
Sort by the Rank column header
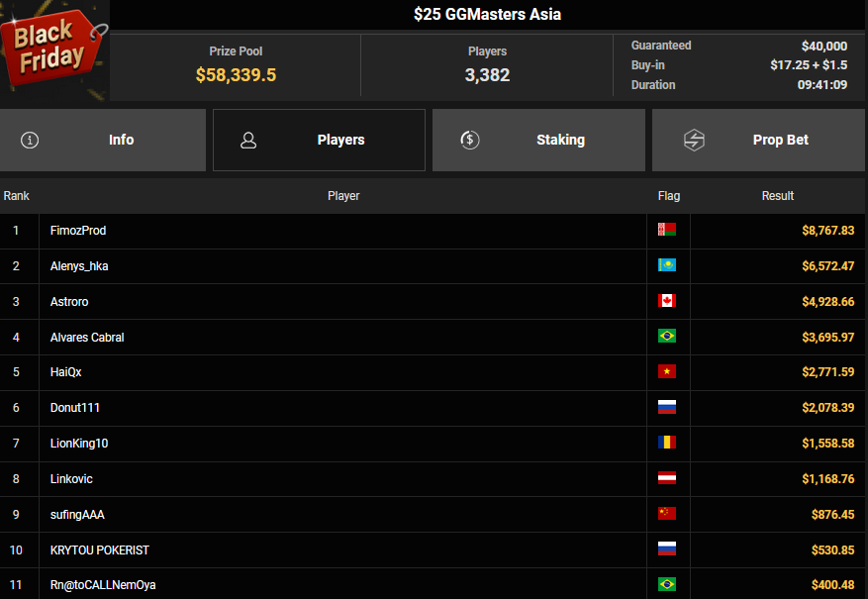point(16,196)
